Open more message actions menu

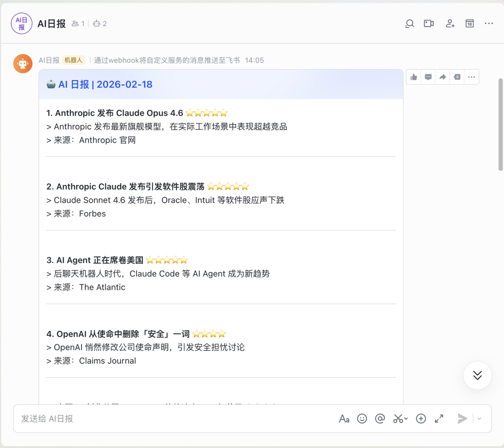(x=471, y=77)
